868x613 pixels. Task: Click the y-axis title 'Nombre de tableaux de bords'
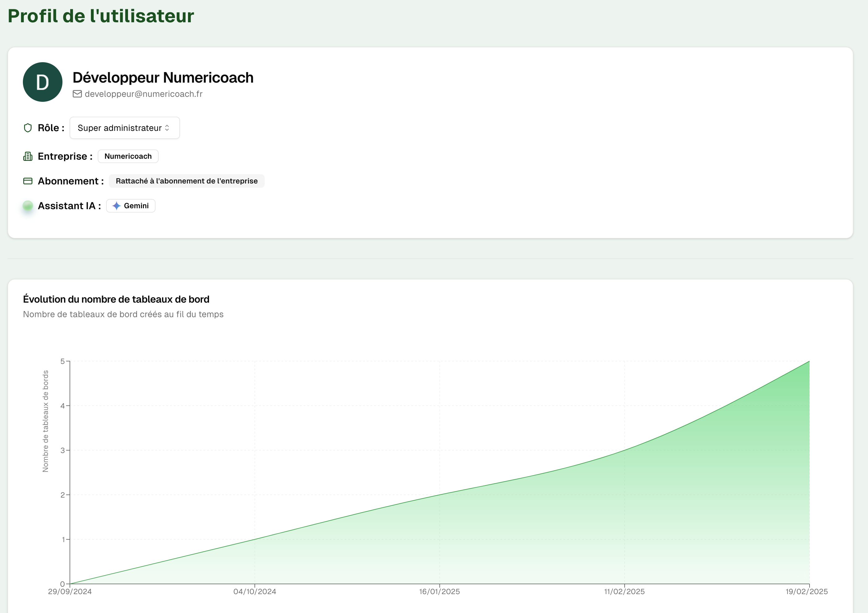click(x=45, y=421)
